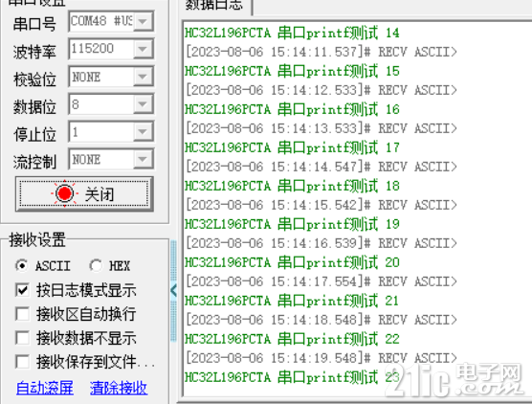Click log line ending with printf测试 15

(292, 71)
